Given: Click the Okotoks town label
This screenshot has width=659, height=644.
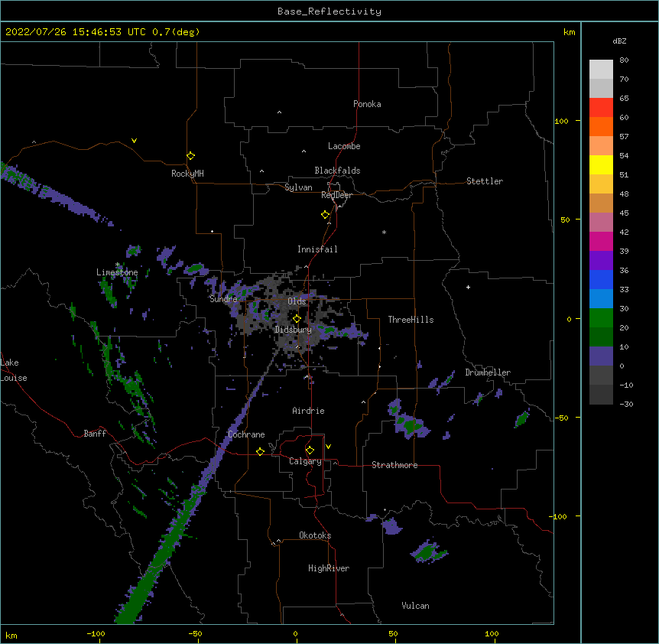Looking at the screenshot, I should tap(315, 535).
